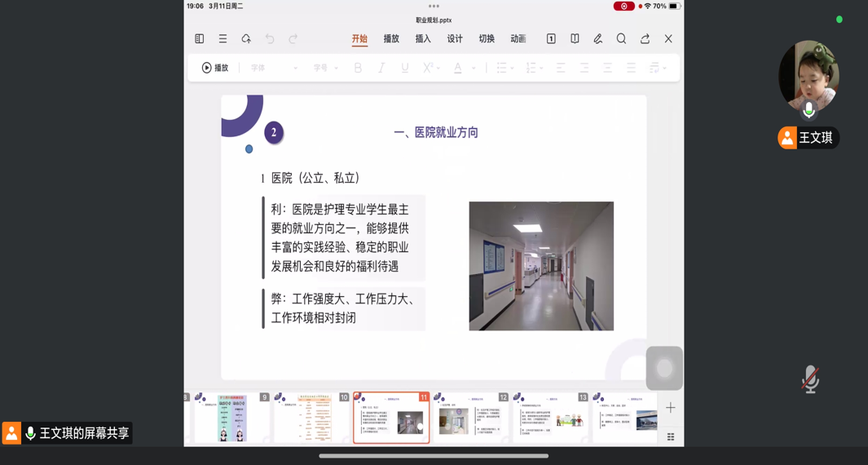
Task: Switch to the 设计 tab
Action: pyautogui.click(x=455, y=39)
